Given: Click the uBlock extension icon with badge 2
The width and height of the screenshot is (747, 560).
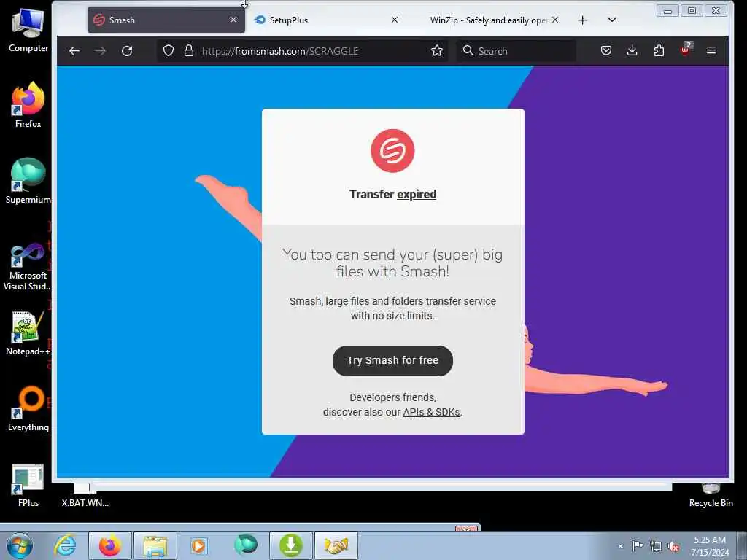Looking at the screenshot, I should [686, 50].
